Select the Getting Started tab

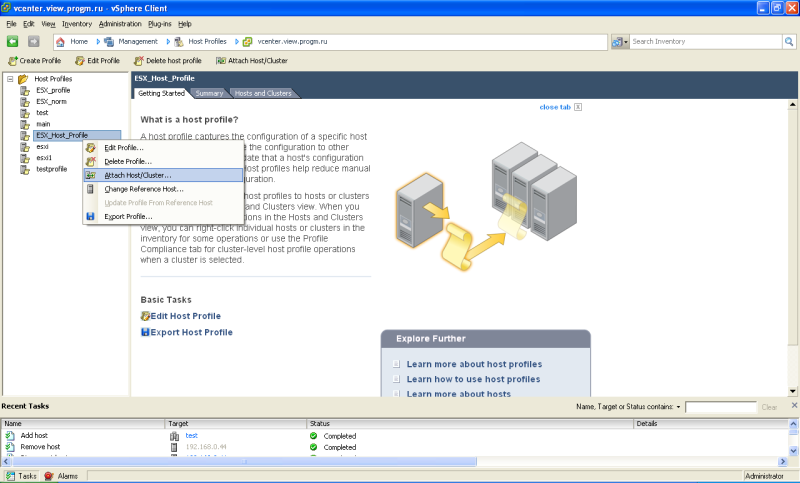click(161, 93)
